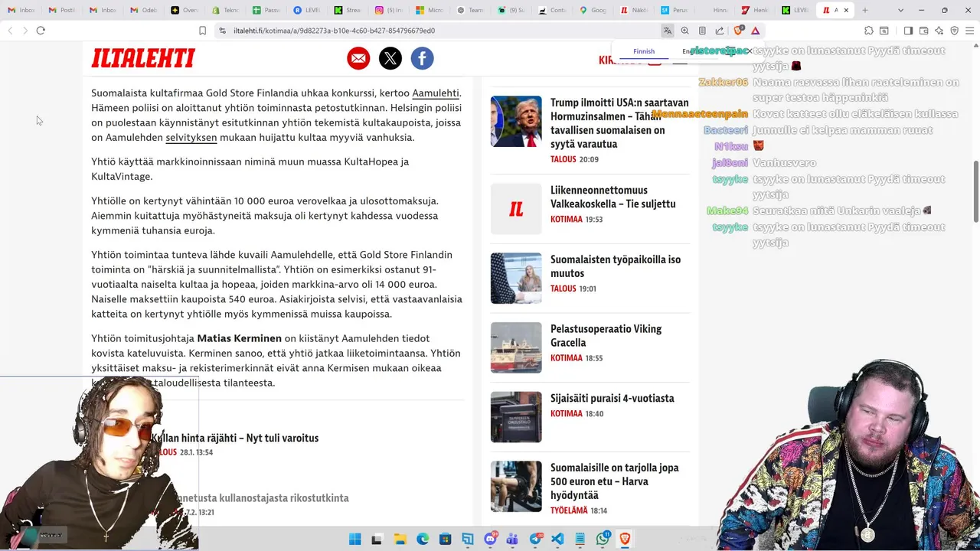This screenshot has height=551, width=980.
Task: Open the Brave Shields lion icon
Action: point(738,31)
